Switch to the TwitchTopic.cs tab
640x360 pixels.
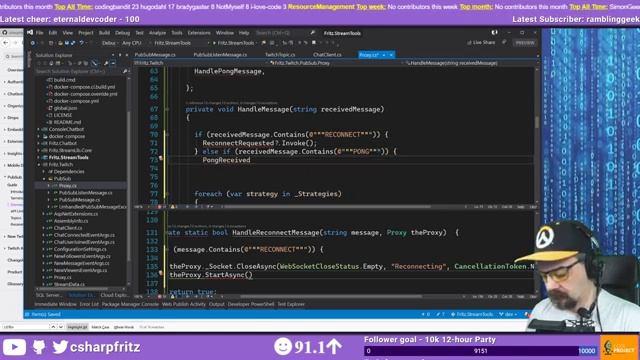coord(280,55)
